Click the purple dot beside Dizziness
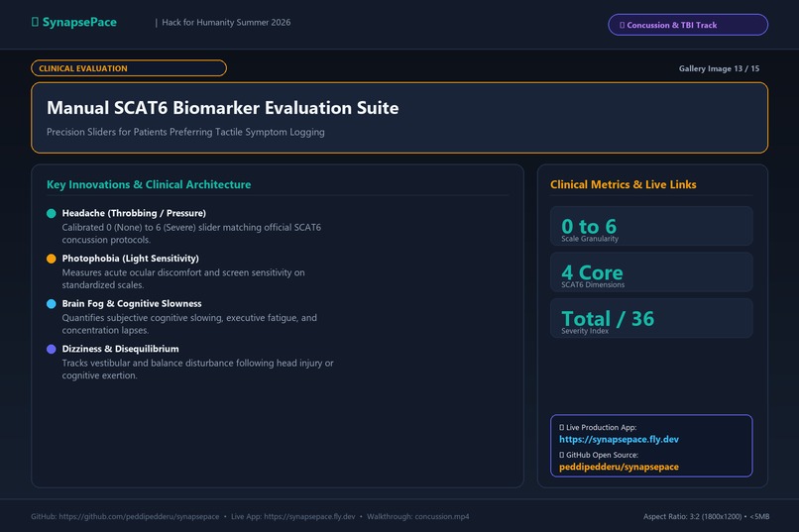The width and height of the screenshot is (799, 532). [x=51, y=350]
